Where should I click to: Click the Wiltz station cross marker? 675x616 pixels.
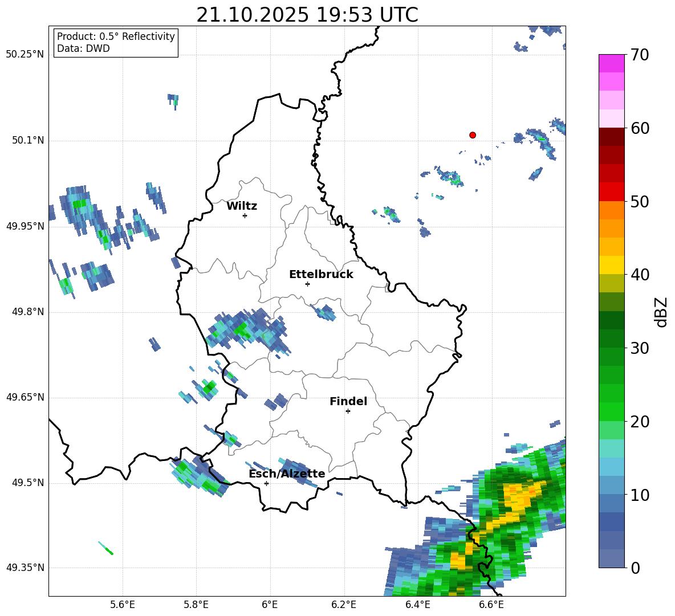[245, 215]
